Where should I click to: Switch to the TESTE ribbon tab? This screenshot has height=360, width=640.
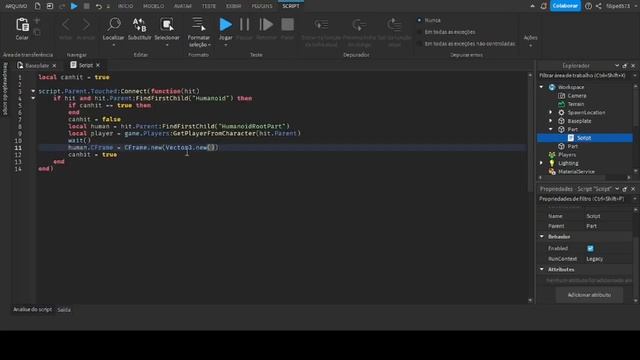click(209, 6)
